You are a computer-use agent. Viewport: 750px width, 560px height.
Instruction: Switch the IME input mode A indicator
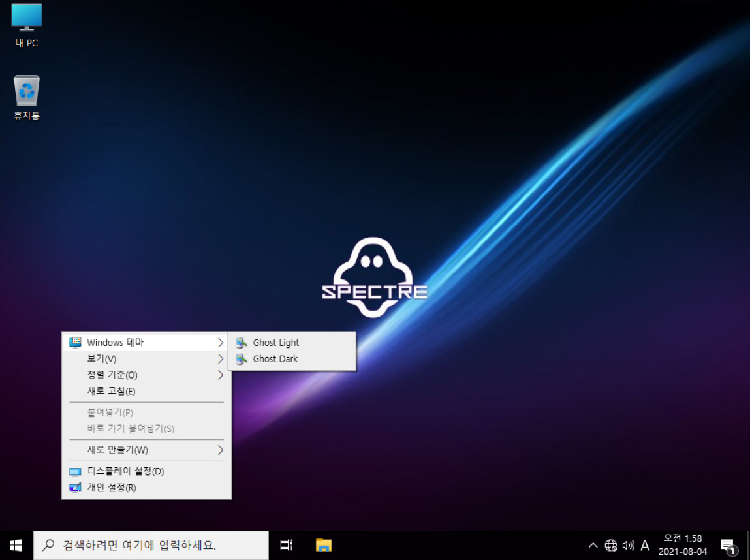pos(645,545)
